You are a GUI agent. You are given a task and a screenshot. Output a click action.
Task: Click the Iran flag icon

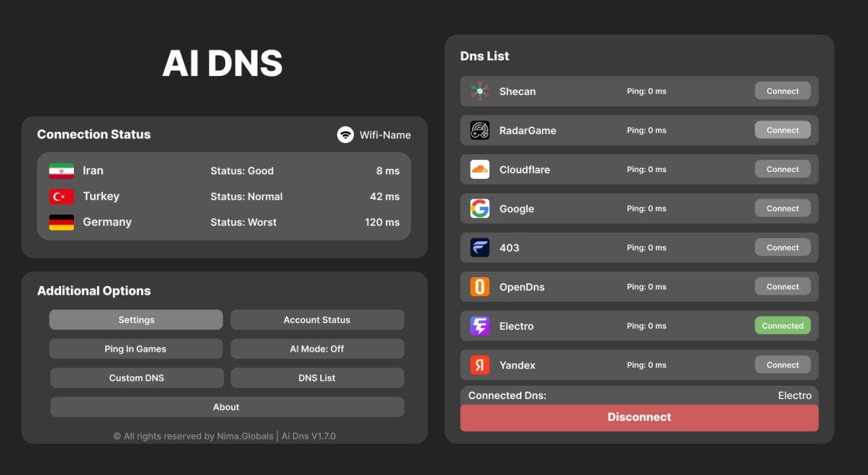(62, 171)
